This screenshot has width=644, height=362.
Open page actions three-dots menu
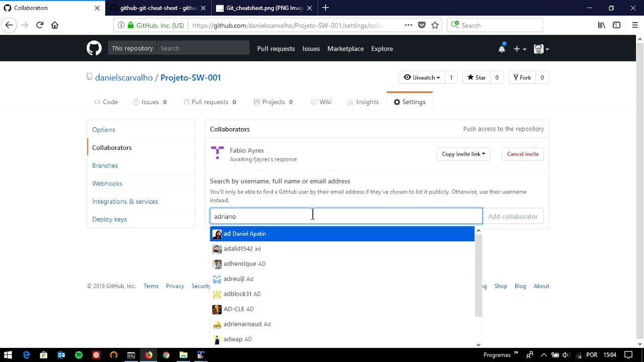coord(408,25)
